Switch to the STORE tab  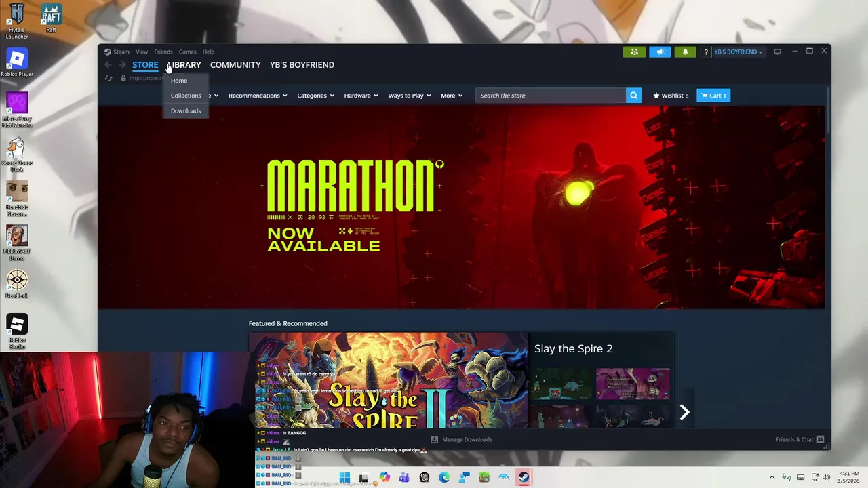[145, 65]
